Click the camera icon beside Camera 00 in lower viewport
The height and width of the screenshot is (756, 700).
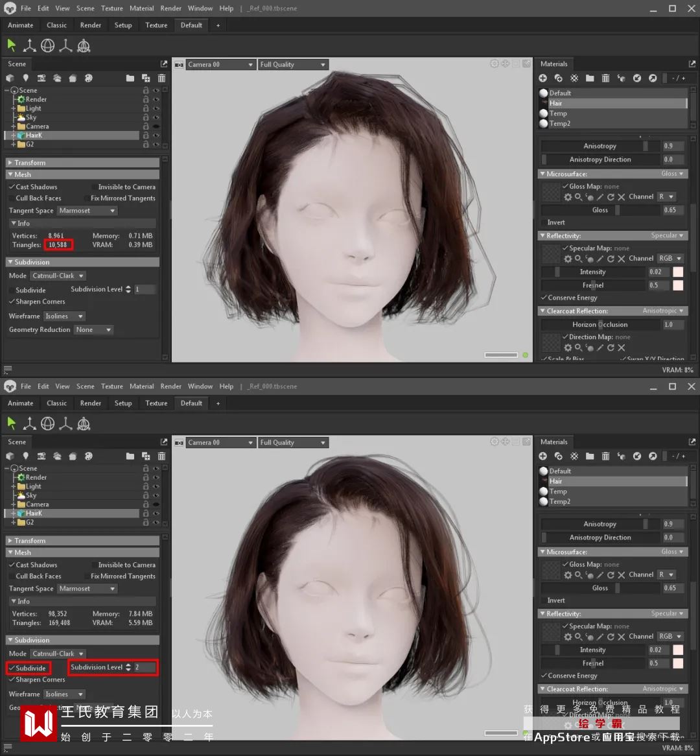(179, 443)
